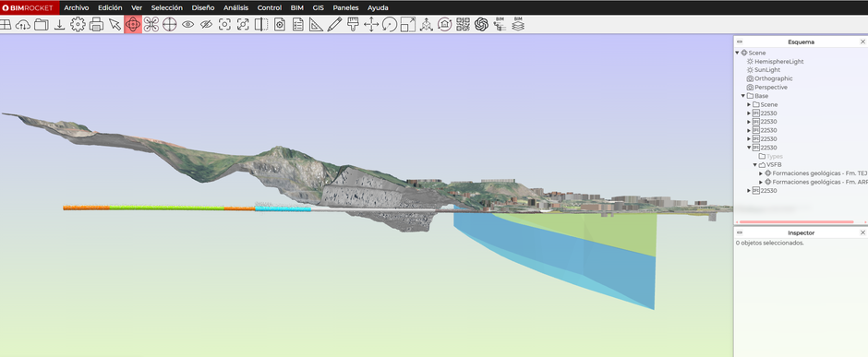Viewport: 868px width, 357px height.
Task: Collapse the root Scene node arrow
Action: pos(738,54)
